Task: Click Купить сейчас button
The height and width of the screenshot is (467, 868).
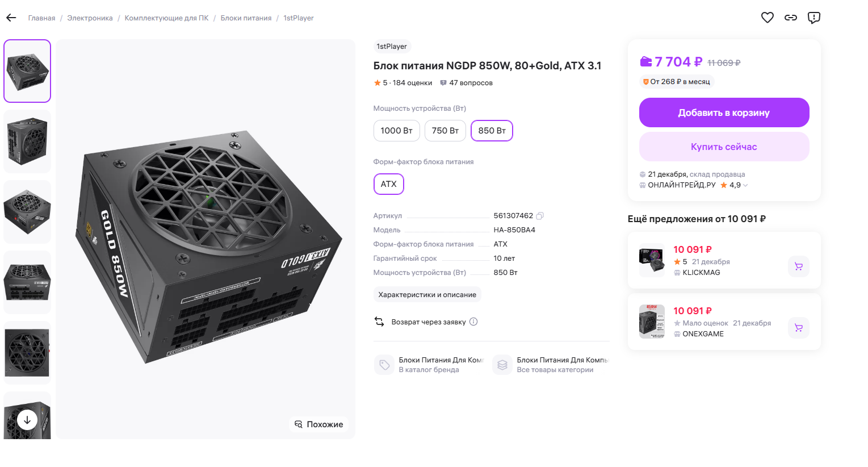Action: click(x=724, y=147)
